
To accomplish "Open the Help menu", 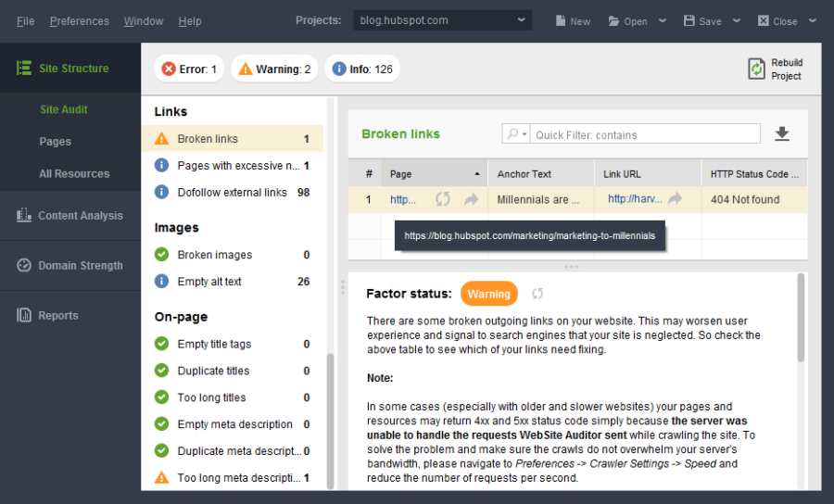I will [x=190, y=21].
